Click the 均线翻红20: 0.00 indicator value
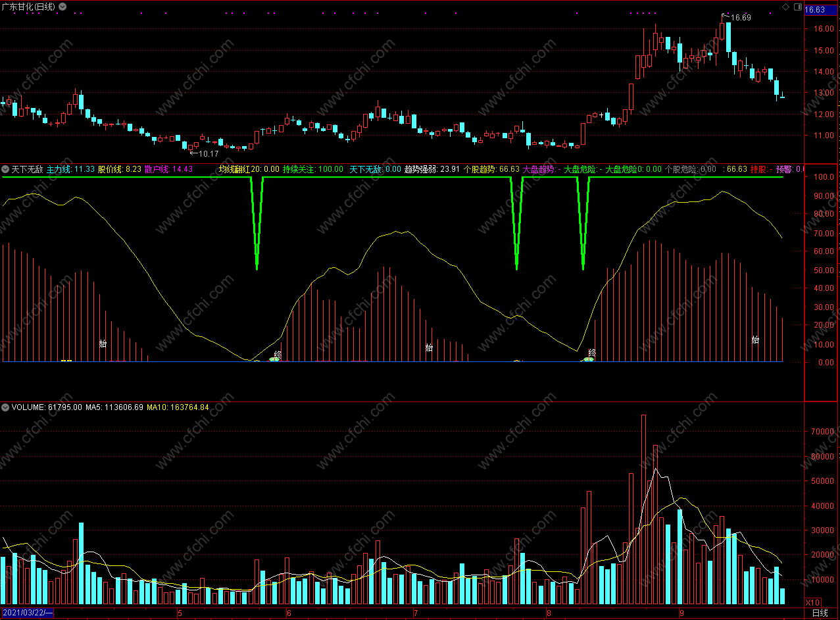The width and height of the screenshot is (840, 620). [x=249, y=169]
